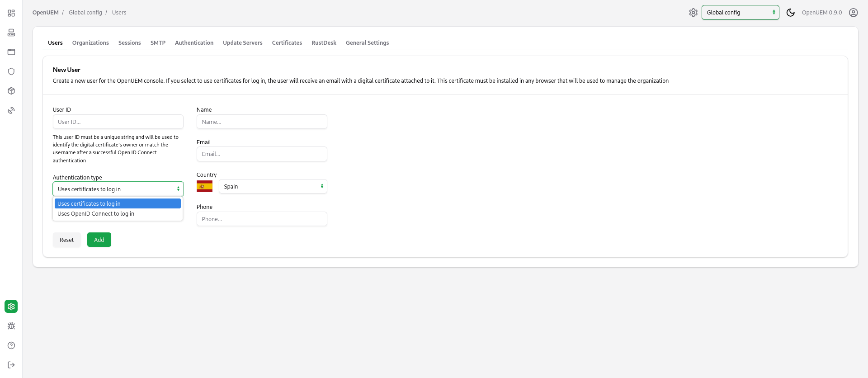Click the OpenUEM 0.9.0 version text
This screenshot has width=868, height=378.
point(822,13)
